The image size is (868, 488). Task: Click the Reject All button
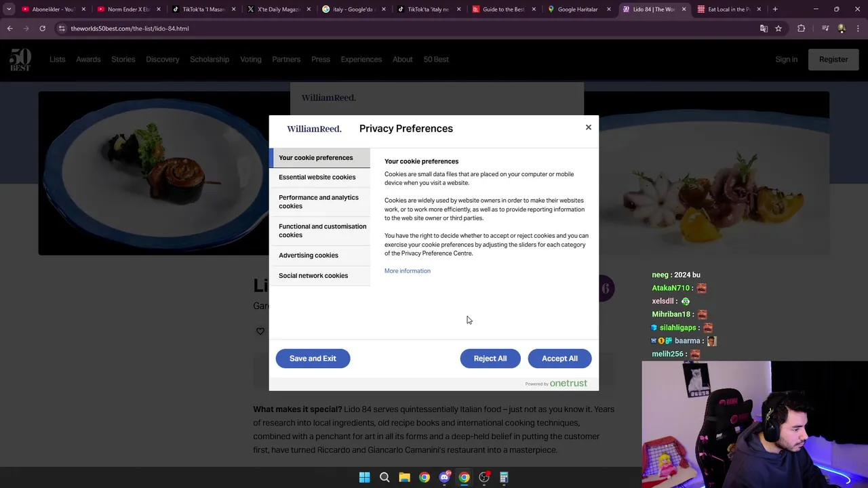coord(490,359)
